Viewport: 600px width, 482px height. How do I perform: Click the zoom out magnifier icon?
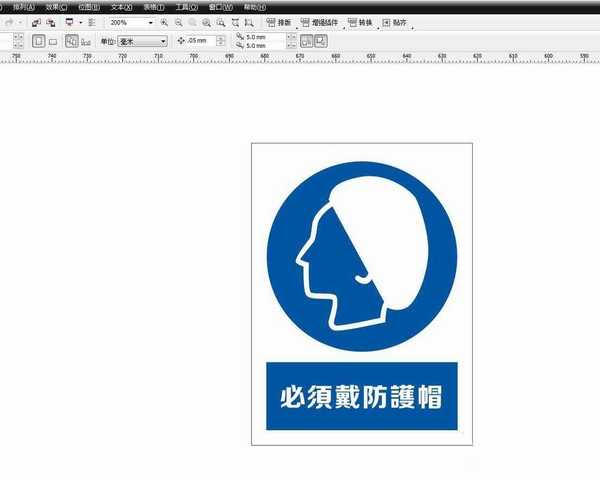(178, 22)
